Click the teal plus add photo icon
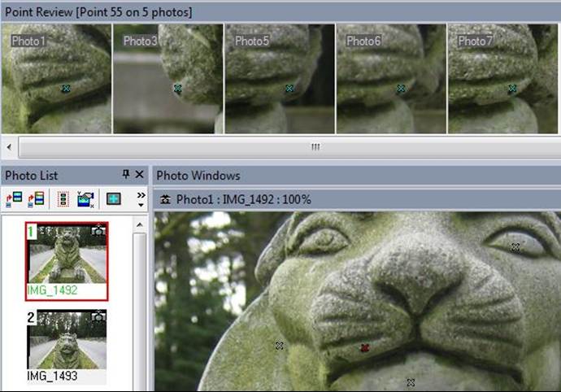This screenshot has width=561, height=392. [x=114, y=198]
